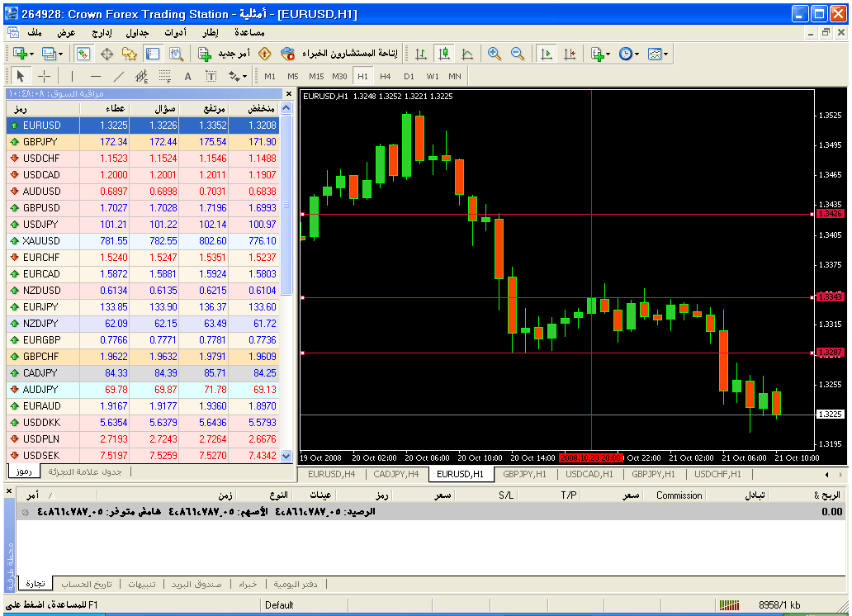Select the H4 timeframe button
This screenshot has width=852, height=616.
point(386,76)
